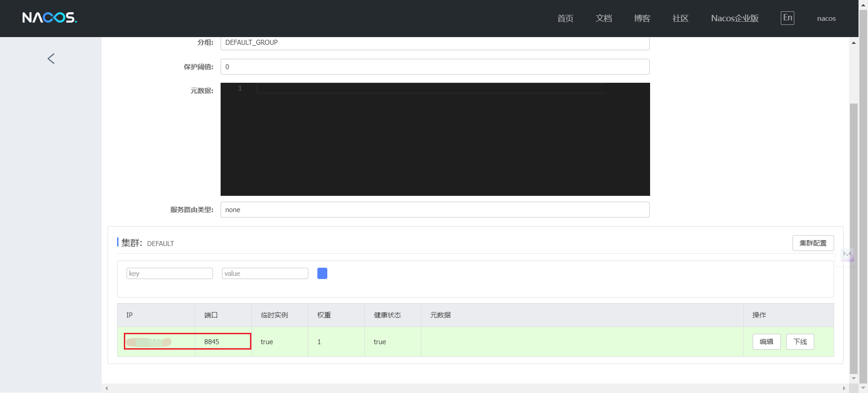Click 编辑 for the 8845 instance
Image resolution: width=868 pixels, height=393 pixels.
point(766,341)
